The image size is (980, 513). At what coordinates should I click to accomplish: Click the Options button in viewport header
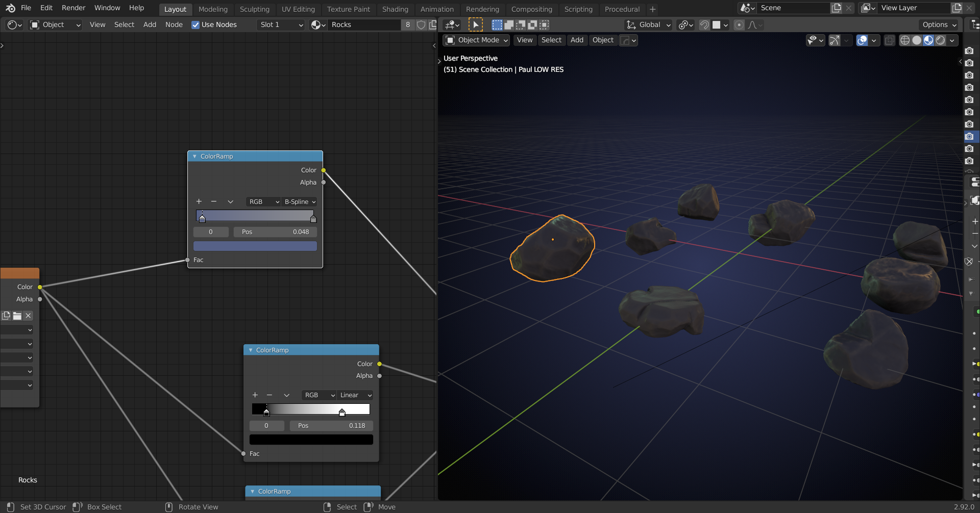(939, 24)
